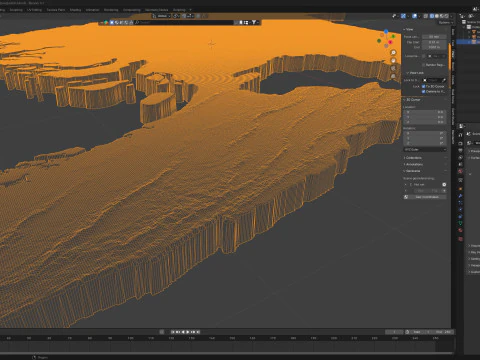Toggle auto keying record button in timeline
This screenshot has height=360, width=480.
pyautogui.click(x=162, y=332)
